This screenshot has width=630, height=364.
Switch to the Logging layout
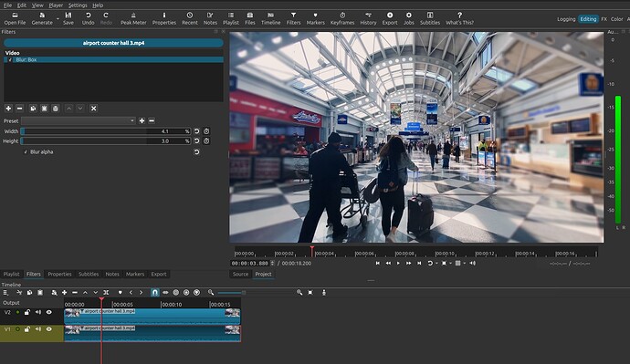click(566, 19)
